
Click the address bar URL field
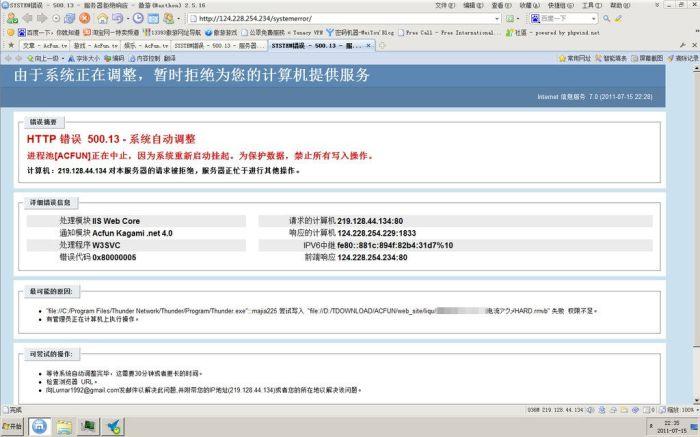342,19
